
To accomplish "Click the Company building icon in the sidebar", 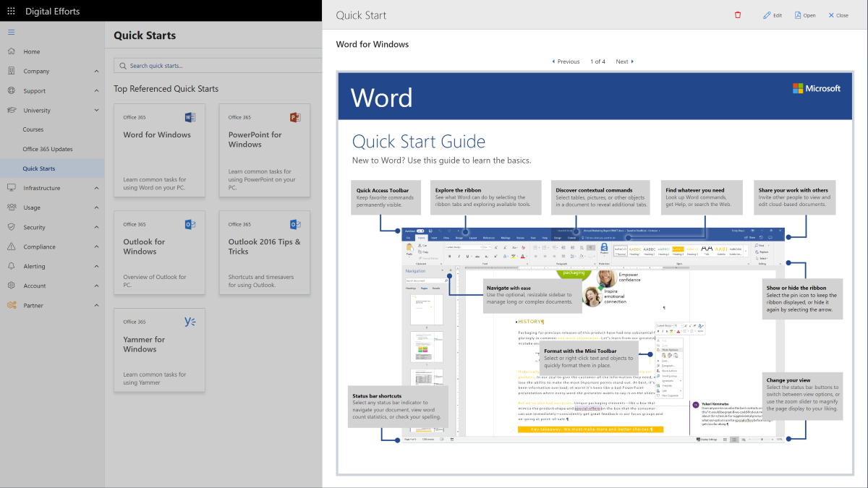I will point(11,71).
